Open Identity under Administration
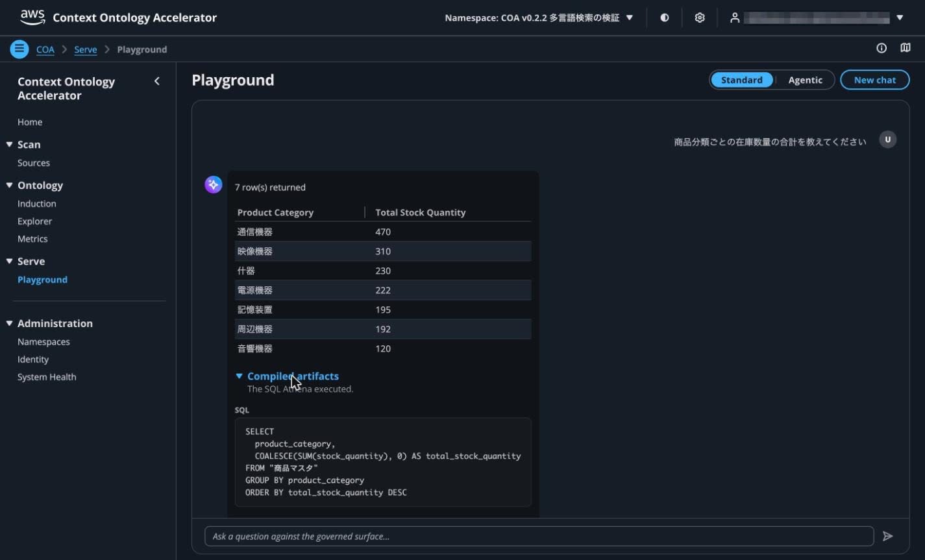 [x=33, y=359]
